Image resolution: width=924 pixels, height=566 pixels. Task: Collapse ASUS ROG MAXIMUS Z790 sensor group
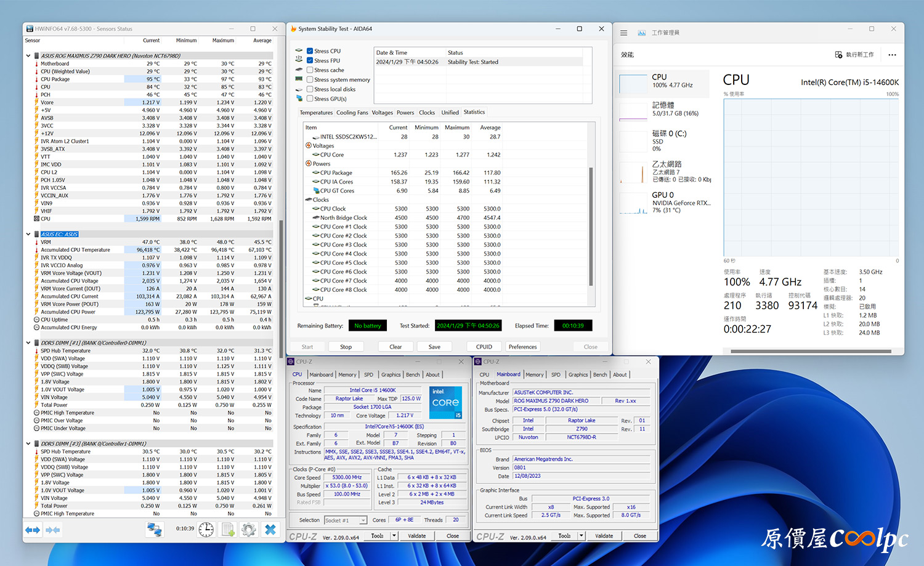point(28,55)
